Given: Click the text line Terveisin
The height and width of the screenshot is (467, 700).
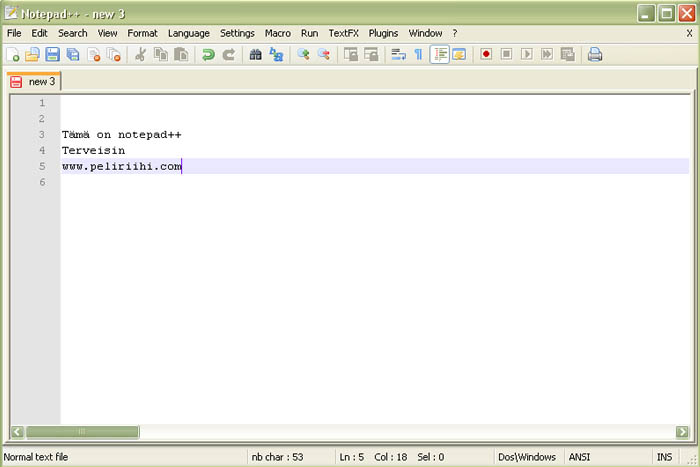Looking at the screenshot, I should click(x=94, y=150).
